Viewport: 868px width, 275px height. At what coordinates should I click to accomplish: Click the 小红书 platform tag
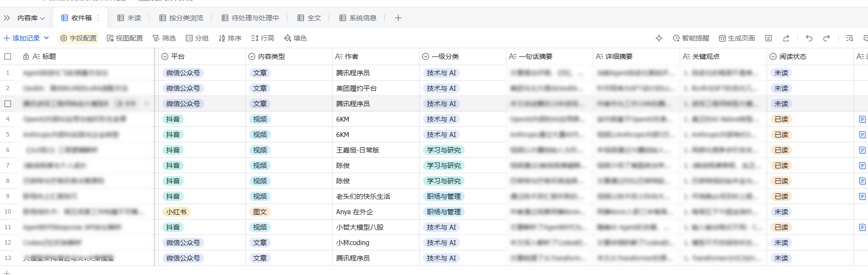176,212
